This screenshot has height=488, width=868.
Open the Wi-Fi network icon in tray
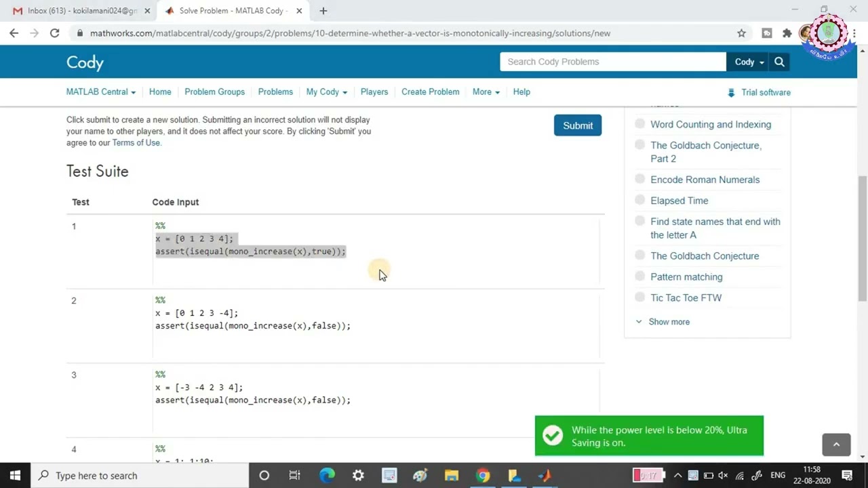coord(740,476)
